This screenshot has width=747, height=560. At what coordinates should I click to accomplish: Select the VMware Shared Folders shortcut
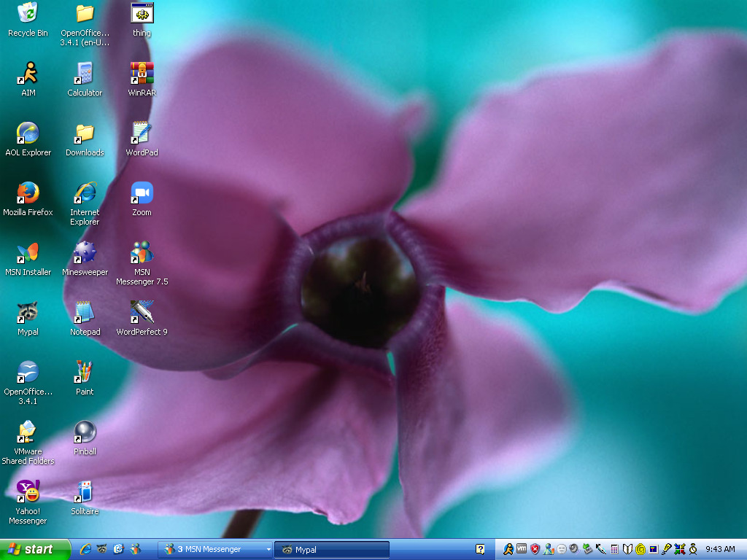[x=28, y=432]
